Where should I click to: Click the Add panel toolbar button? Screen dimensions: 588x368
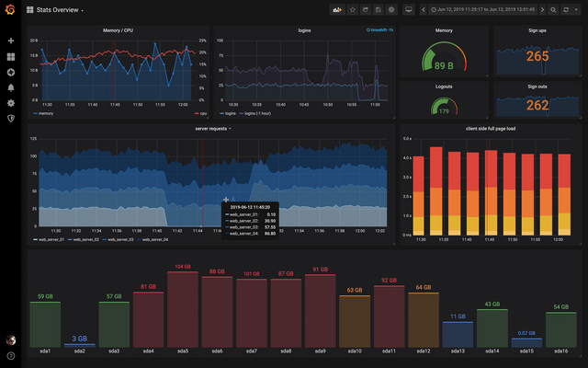tap(337, 10)
